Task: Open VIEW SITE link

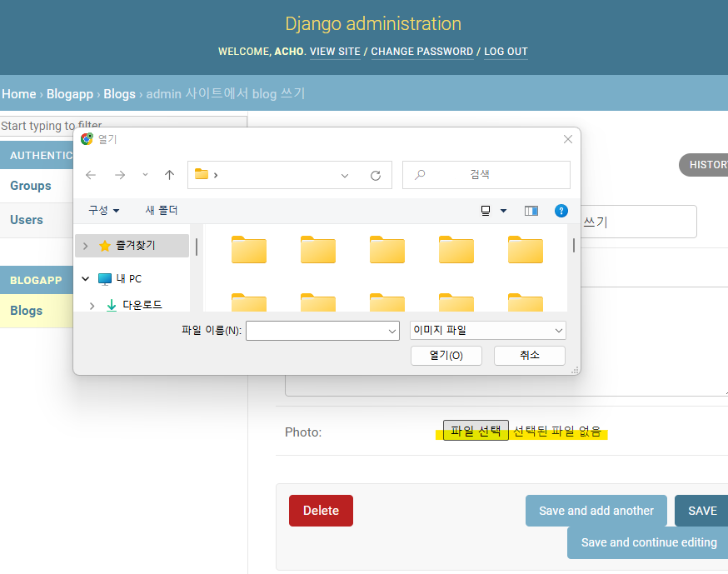Action: [x=335, y=52]
